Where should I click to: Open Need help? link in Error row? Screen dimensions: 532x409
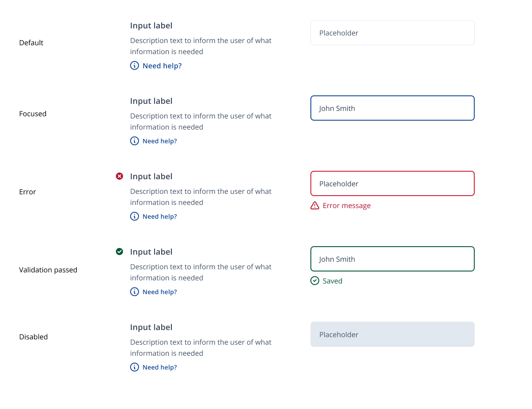[160, 216]
